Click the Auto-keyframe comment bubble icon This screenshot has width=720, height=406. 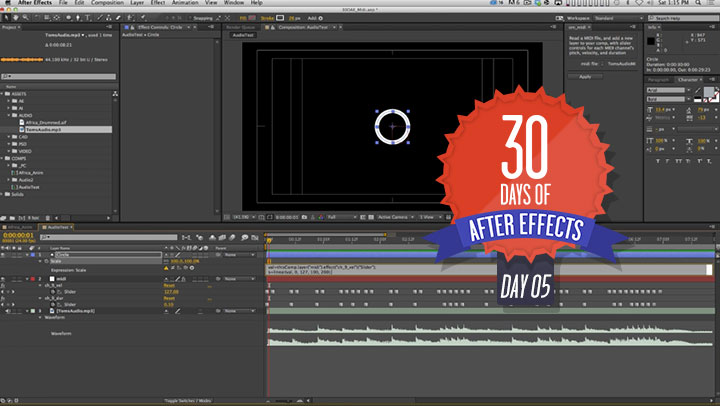pyautogui.click(x=245, y=237)
